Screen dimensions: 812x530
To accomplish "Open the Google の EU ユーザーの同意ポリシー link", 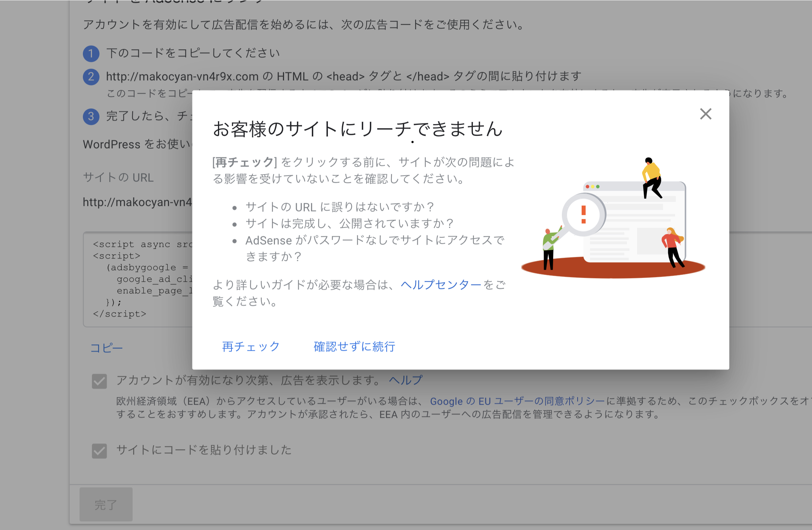I will tap(517, 401).
